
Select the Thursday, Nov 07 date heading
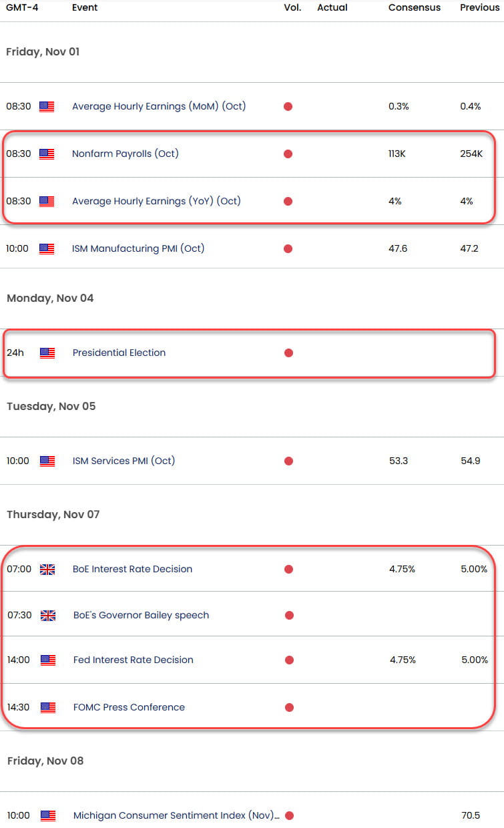click(50, 514)
